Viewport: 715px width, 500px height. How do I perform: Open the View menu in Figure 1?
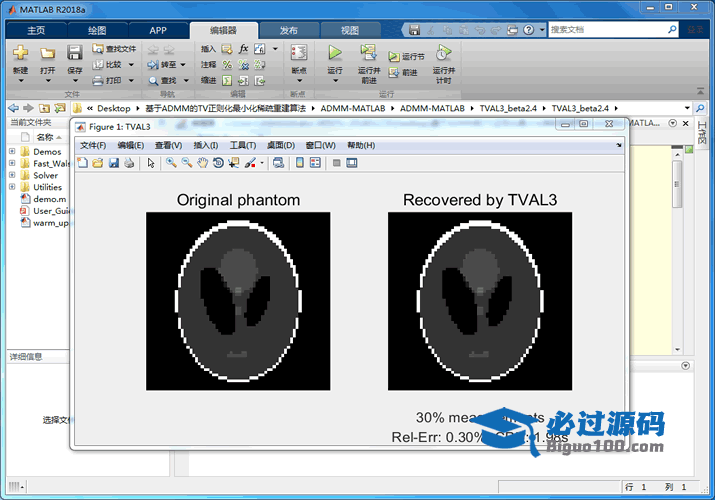[168, 145]
